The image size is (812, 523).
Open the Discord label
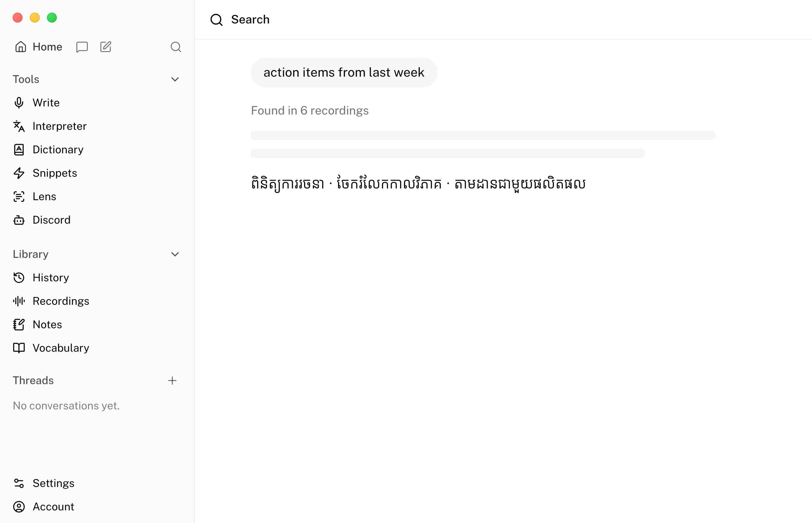coord(52,220)
